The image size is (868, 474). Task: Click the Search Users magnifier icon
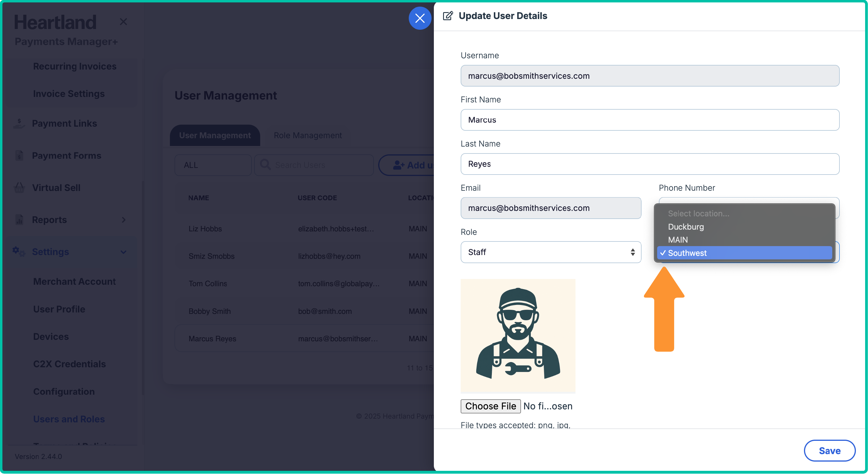click(x=265, y=165)
